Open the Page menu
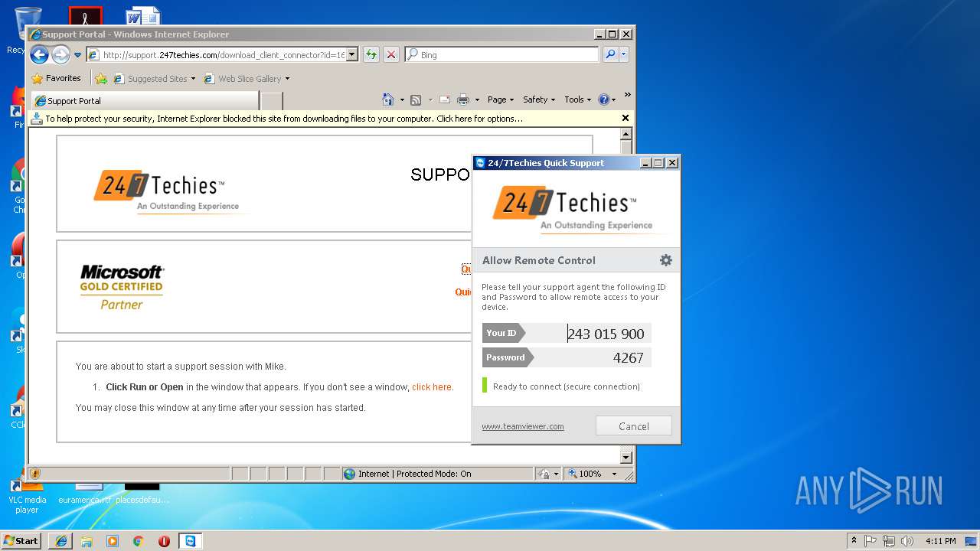The width and height of the screenshot is (980, 551). (x=501, y=99)
